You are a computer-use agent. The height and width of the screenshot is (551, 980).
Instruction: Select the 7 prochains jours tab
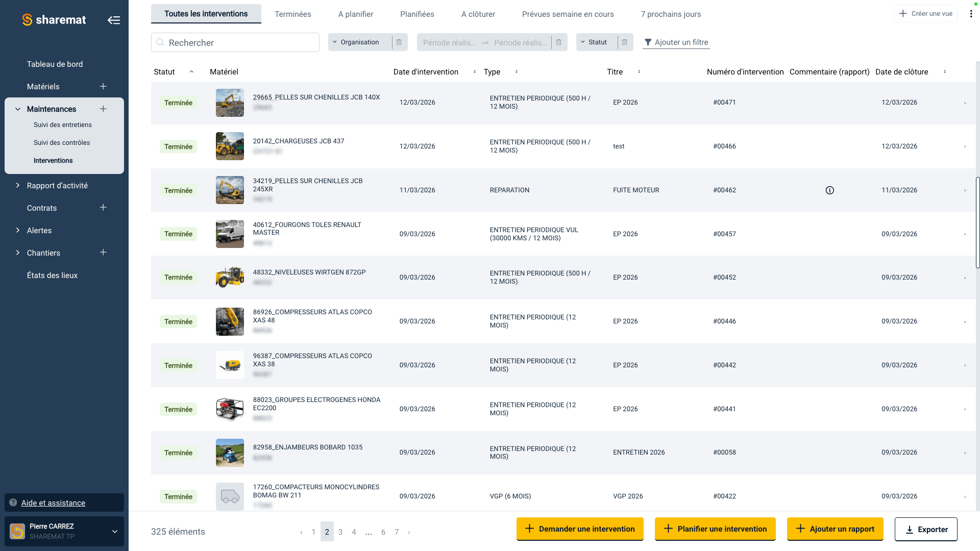click(x=671, y=14)
